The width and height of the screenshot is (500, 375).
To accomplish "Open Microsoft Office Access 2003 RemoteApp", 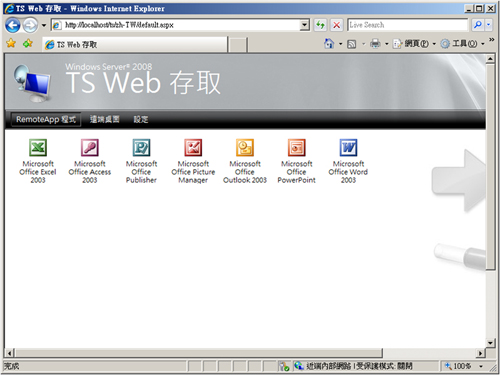I will (90, 148).
